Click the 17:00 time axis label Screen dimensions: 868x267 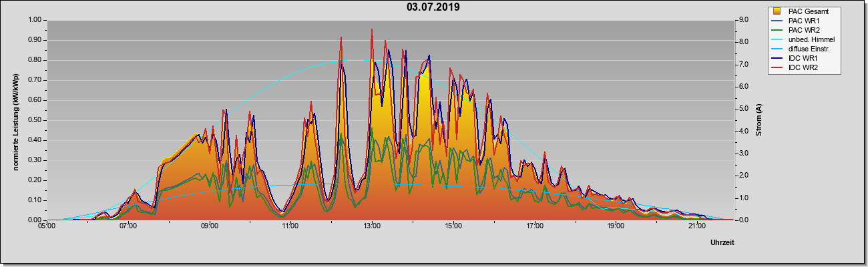(x=533, y=226)
